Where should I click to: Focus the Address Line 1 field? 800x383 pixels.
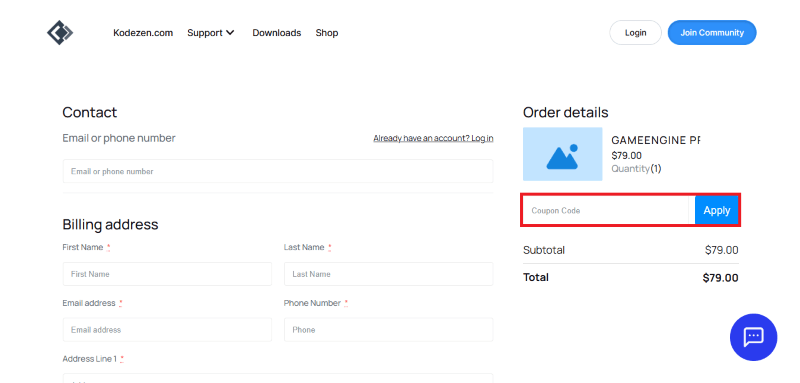pos(278,378)
